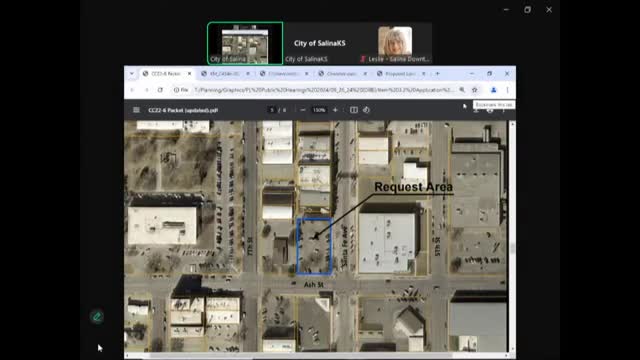Minimize the shared browser window
The image size is (640, 360).
tap(472, 74)
